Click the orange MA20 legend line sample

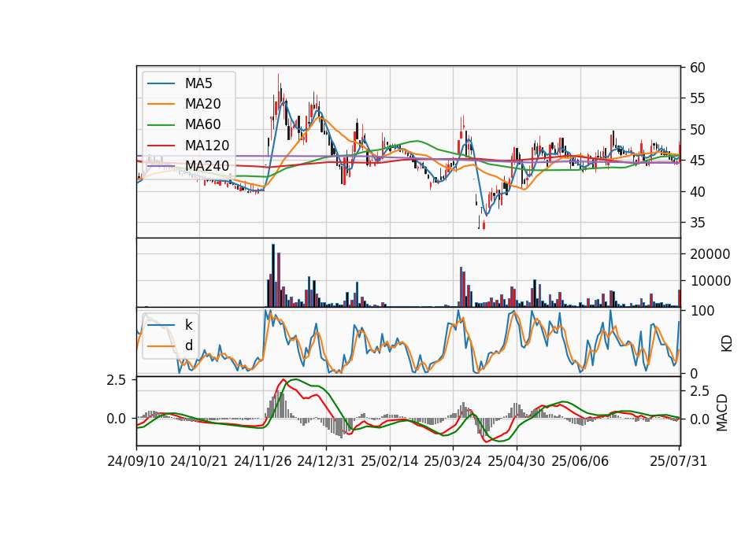pyautogui.click(x=161, y=104)
